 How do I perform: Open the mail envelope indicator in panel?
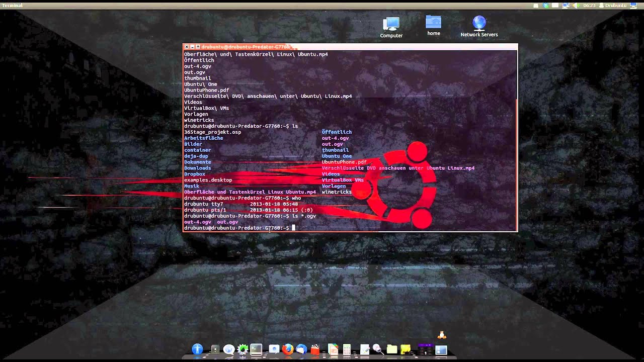555,6
